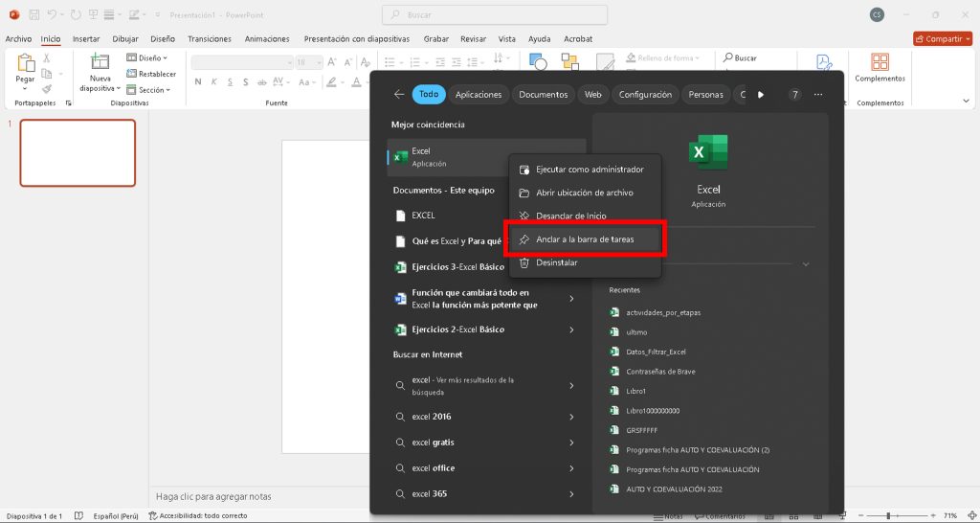This screenshot has height=523, width=980.
Task: Expand arrow next to Ejercicios 2-Excel Básico
Action: point(571,330)
